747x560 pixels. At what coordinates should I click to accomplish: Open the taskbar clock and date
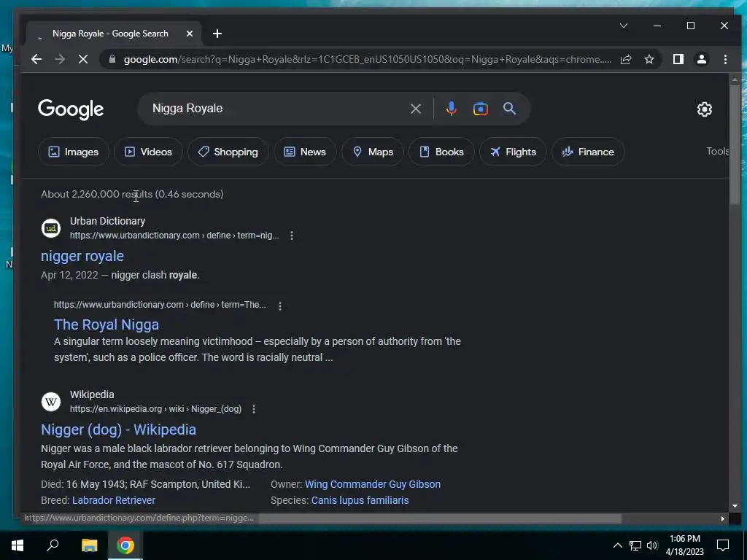[684, 545]
